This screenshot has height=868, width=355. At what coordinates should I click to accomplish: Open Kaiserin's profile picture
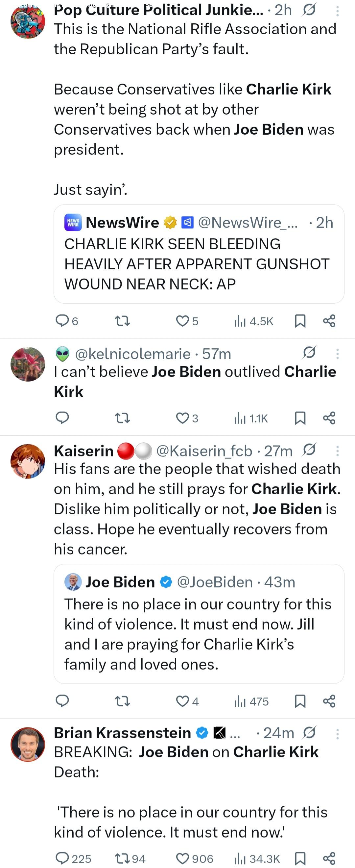point(28,461)
